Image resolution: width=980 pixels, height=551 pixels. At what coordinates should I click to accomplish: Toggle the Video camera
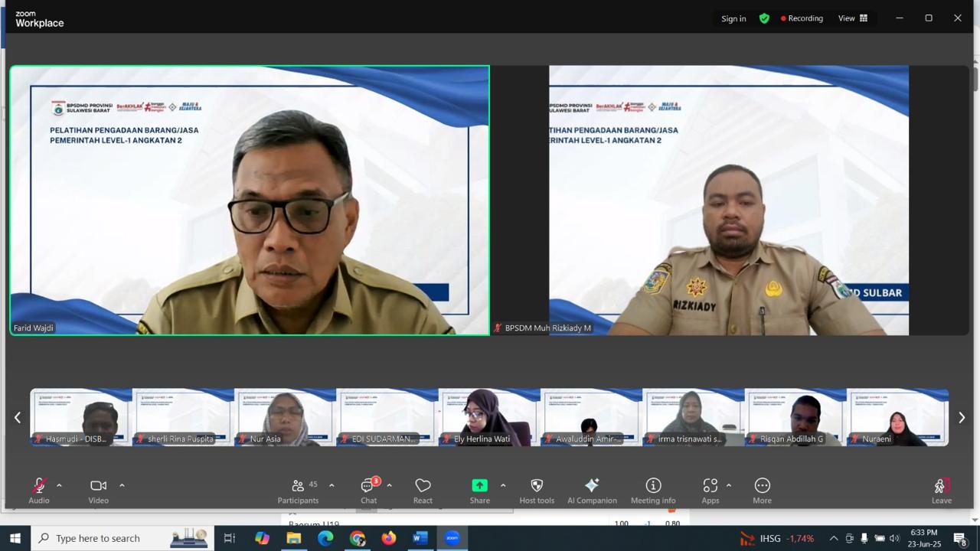(98, 491)
